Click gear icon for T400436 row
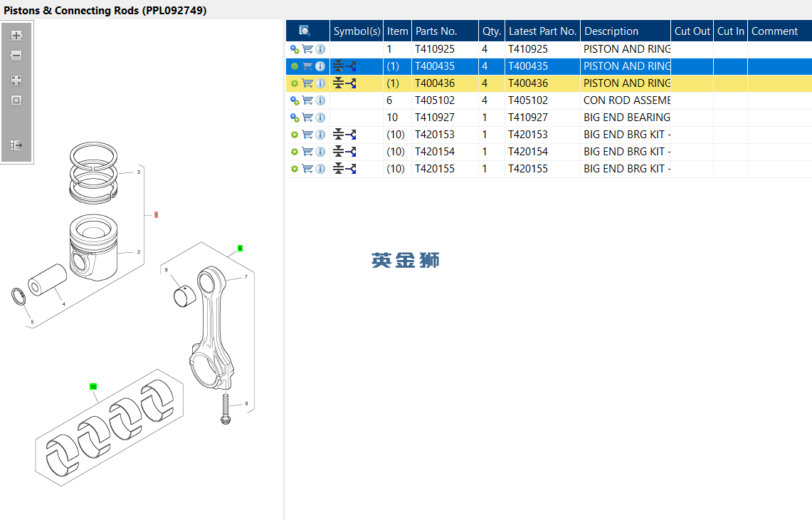Image resolution: width=812 pixels, height=520 pixels. 295,83
